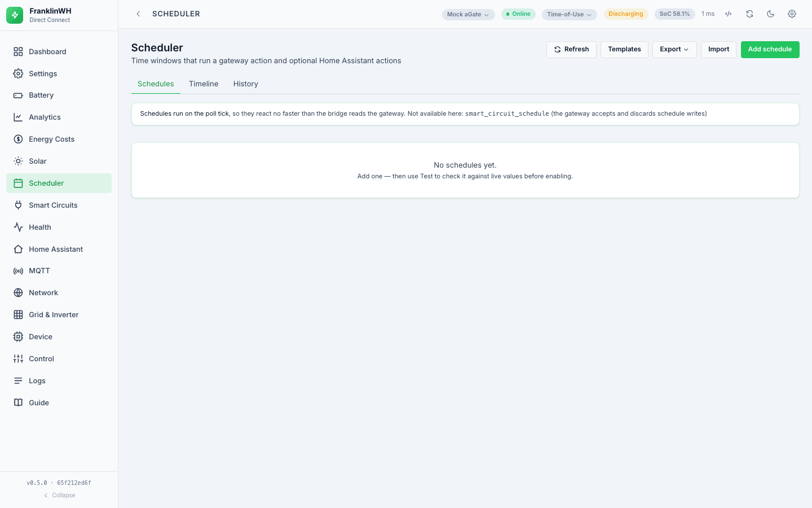Image resolution: width=812 pixels, height=508 pixels.
Task: Click the Direct Connect subtitle
Action: (50, 20)
